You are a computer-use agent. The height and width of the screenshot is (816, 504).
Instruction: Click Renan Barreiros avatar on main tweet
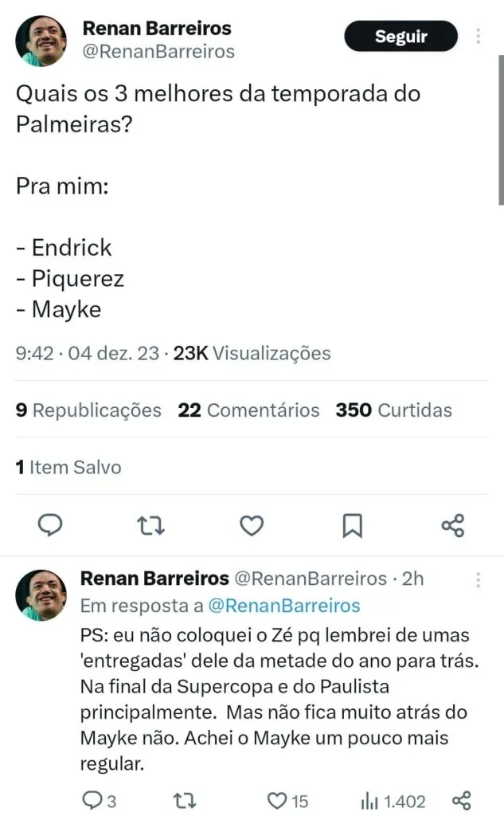point(41,41)
